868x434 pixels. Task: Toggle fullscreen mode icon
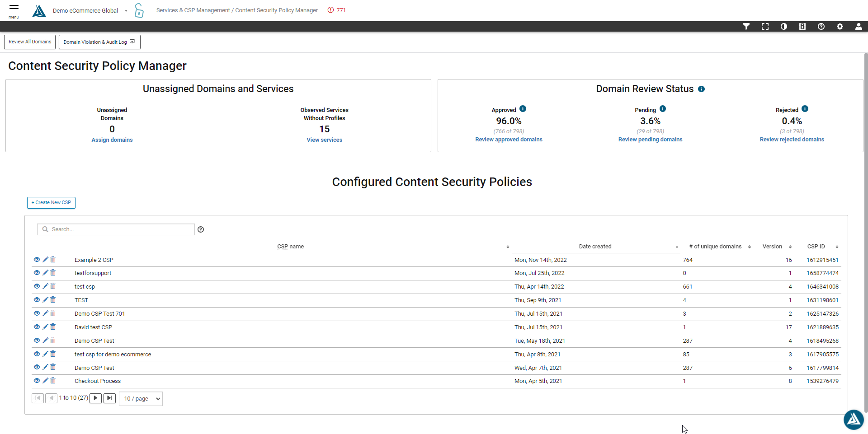point(765,27)
